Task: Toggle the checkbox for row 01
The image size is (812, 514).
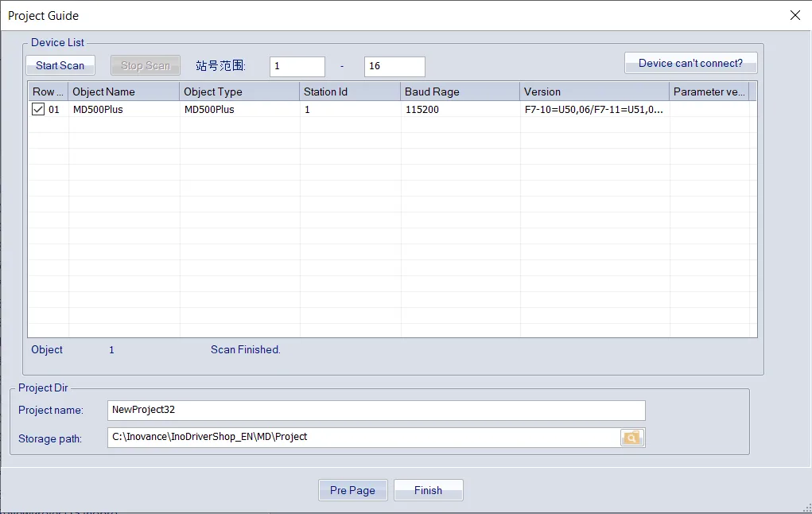Action: pyautogui.click(x=38, y=110)
